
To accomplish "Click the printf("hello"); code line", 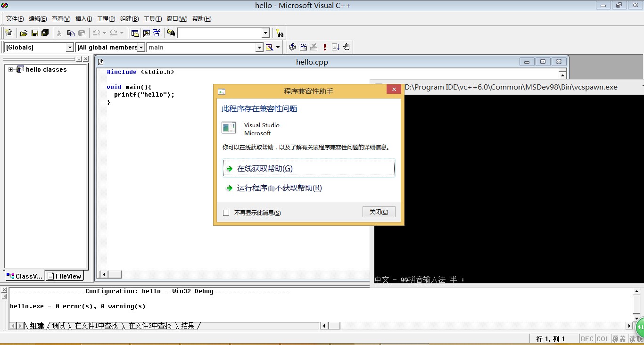I will tap(144, 94).
